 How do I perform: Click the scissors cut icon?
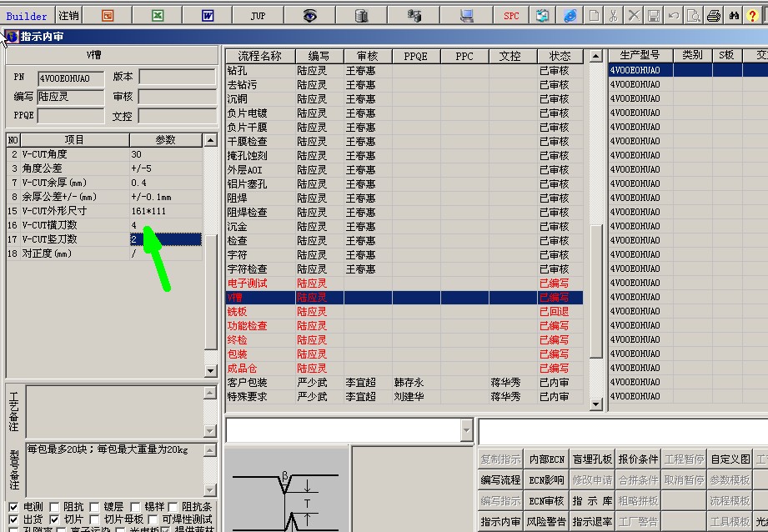613,16
